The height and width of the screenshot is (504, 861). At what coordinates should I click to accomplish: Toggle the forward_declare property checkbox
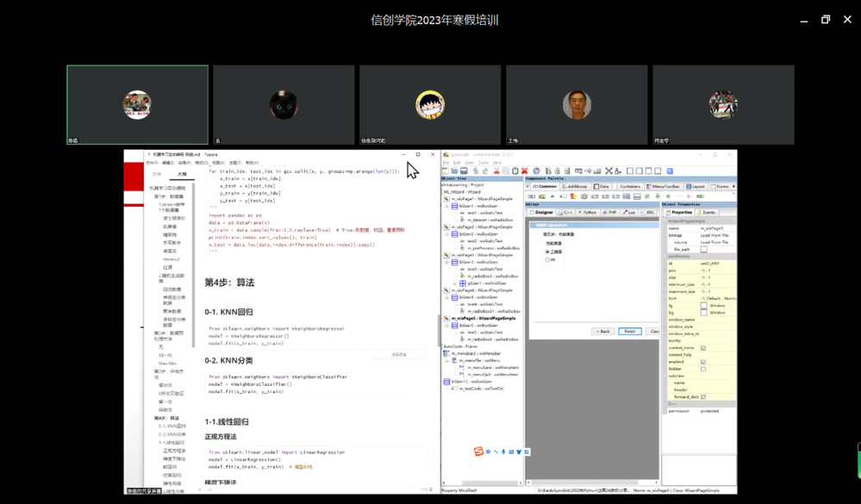tap(703, 397)
